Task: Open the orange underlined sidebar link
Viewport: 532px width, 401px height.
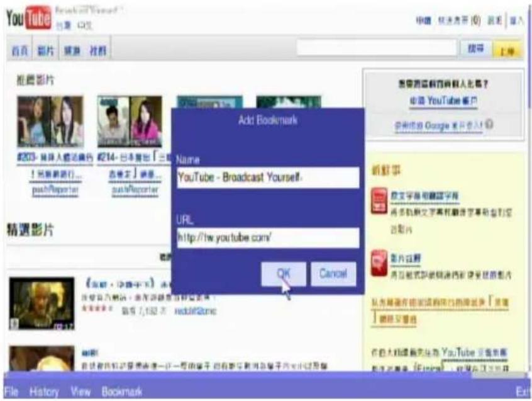Action: (x=440, y=311)
